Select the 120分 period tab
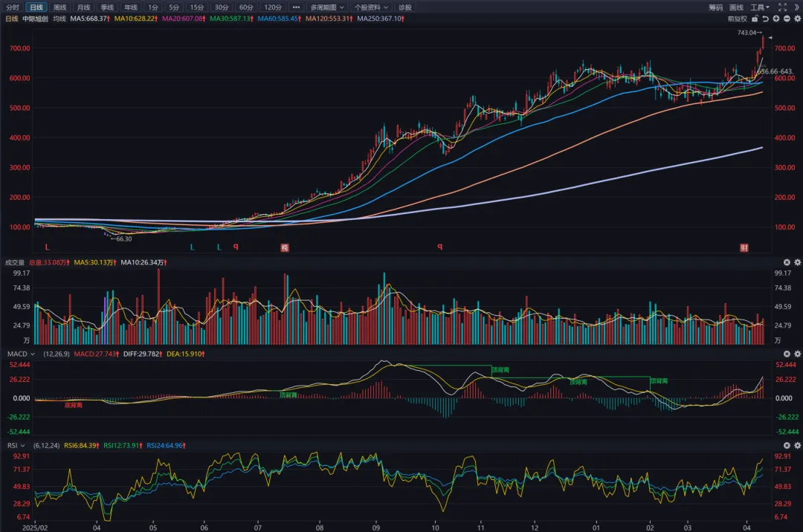This screenshot has height=532, width=803. (272, 7)
